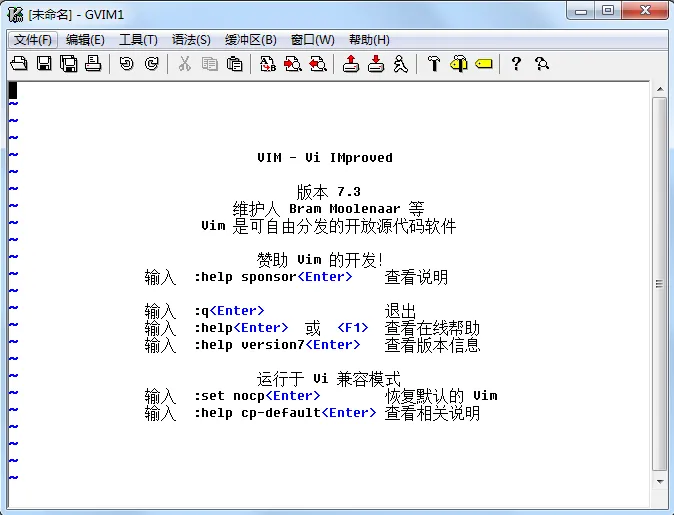Click the Save Session icon
This screenshot has height=515, width=674.
[x=376, y=64]
